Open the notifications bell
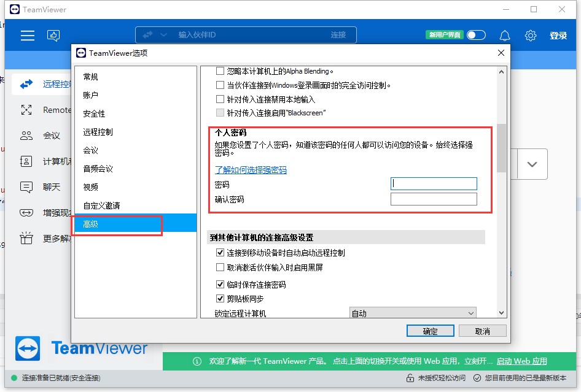The width and height of the screenshot is (581, 392). tap(505, 36)
